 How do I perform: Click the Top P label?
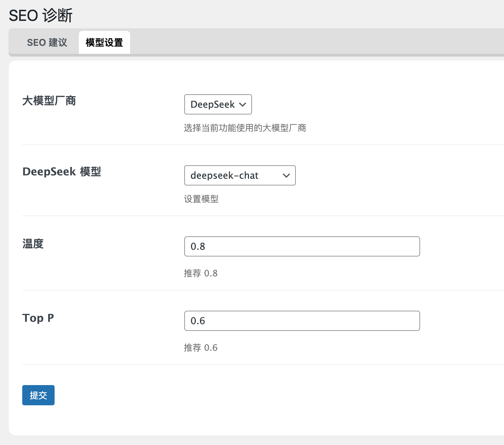click(x=38, y=318)
